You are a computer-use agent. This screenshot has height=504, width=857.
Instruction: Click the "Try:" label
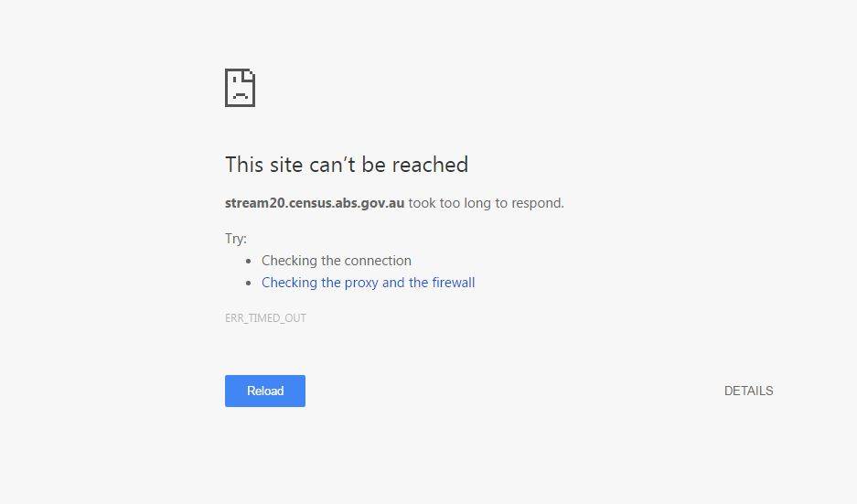pyautogui.click(x=236, y=239)
